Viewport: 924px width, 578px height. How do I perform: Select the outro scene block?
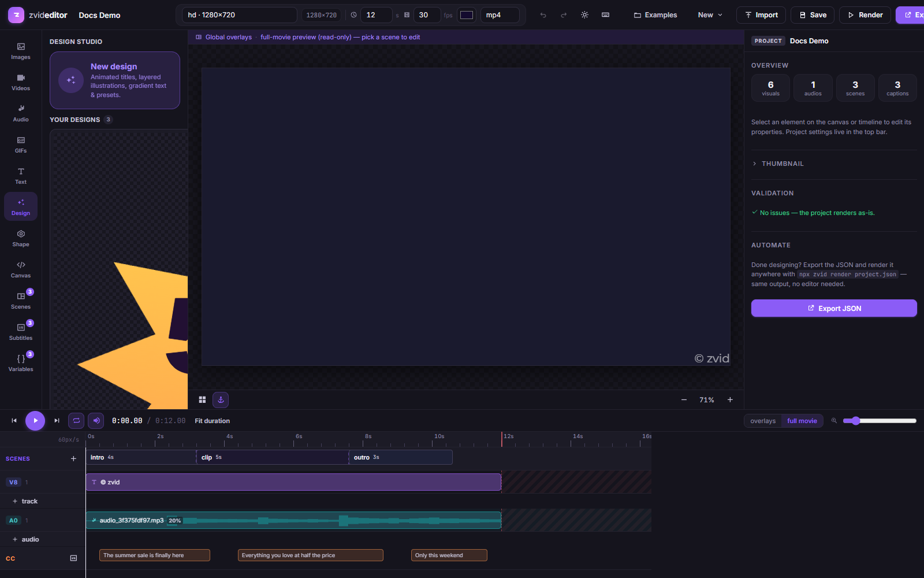401,457
